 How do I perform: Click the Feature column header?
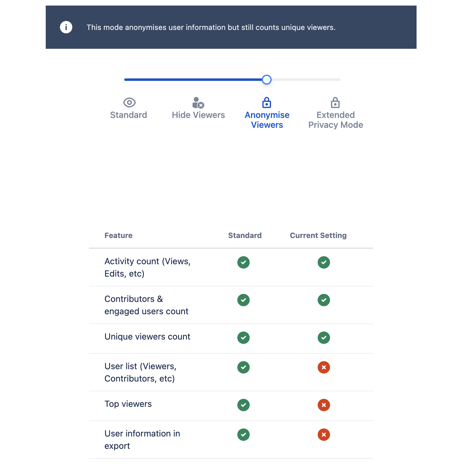tap(118, 236)
